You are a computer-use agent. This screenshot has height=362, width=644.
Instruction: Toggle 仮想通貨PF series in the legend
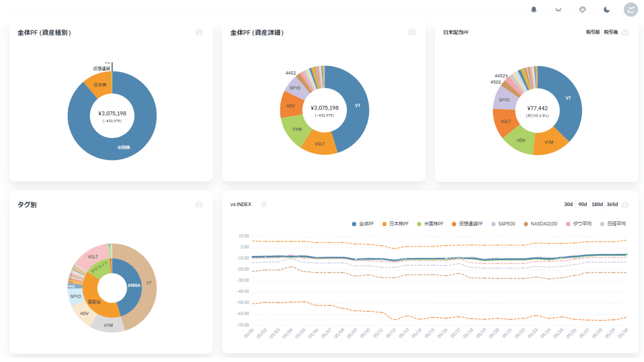point(467,224)
